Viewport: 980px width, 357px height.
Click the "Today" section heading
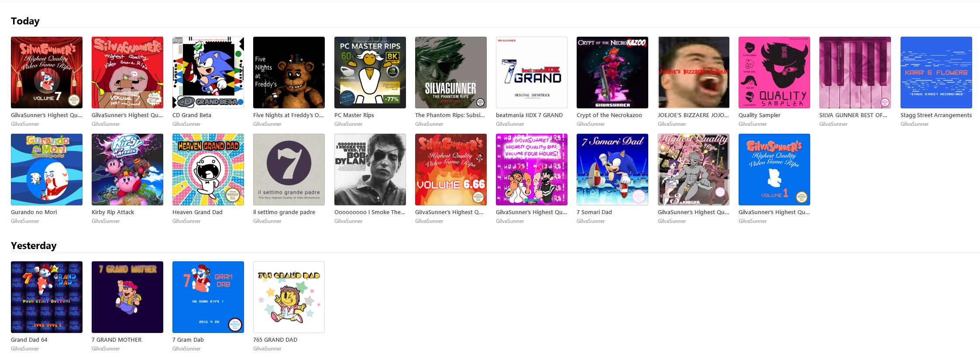(x=25, y=21)
